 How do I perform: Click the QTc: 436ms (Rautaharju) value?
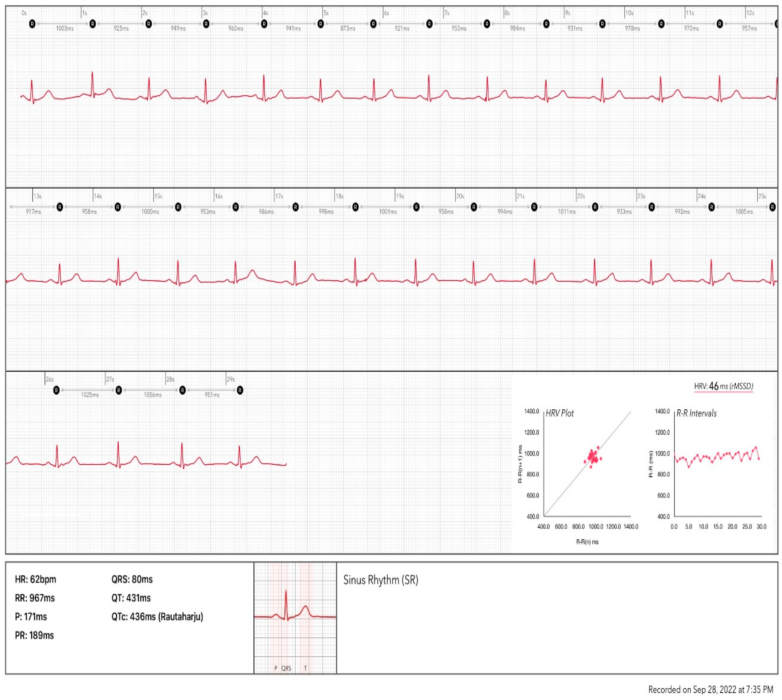(x=157, y=617)
